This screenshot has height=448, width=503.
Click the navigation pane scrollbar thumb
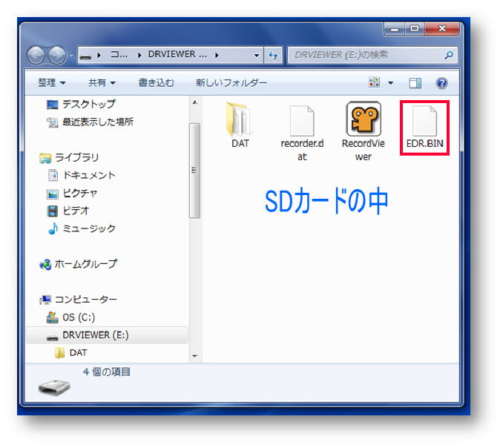[x=194, y=171]
